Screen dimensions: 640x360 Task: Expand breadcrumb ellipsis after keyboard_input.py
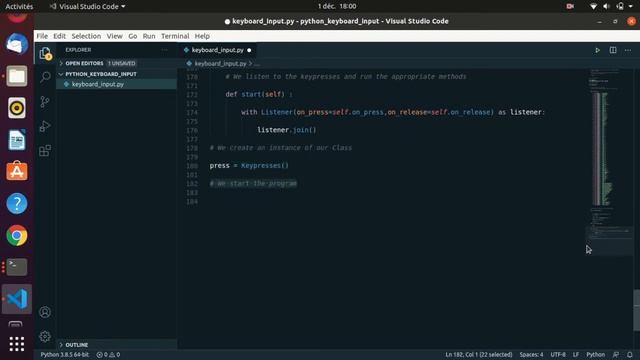click(257, 64)
